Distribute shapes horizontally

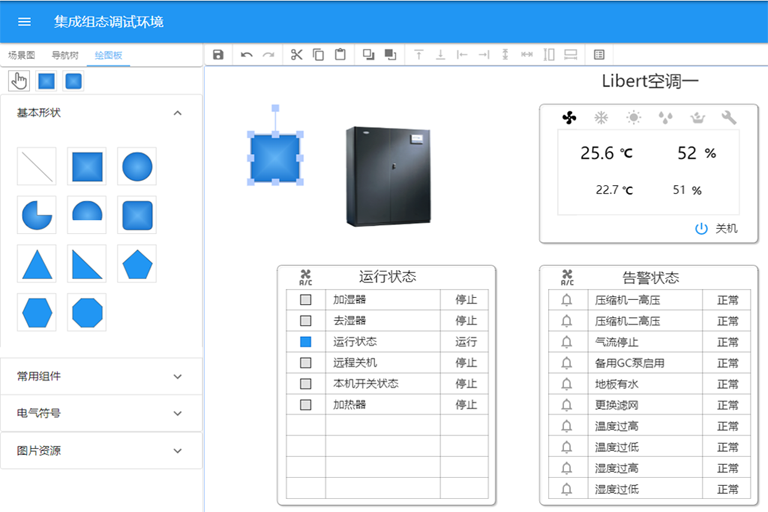tap(527, 54)
